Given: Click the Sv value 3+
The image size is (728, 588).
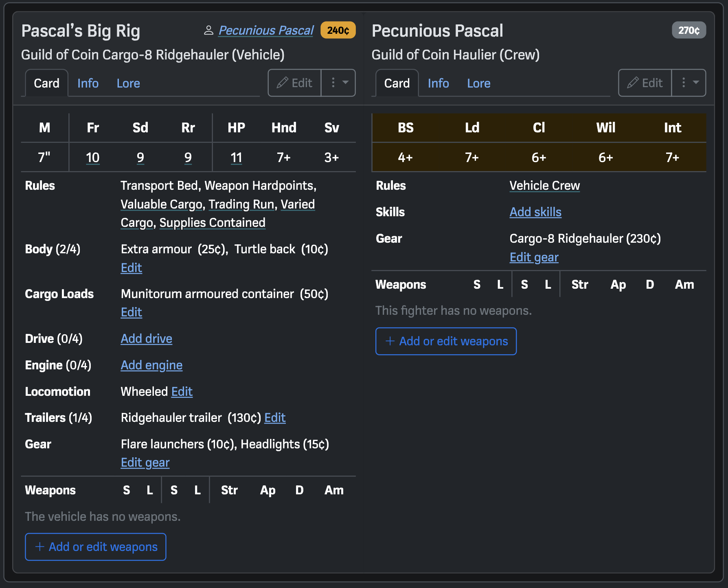Looking at the screenshot, I should coord(332,158).
